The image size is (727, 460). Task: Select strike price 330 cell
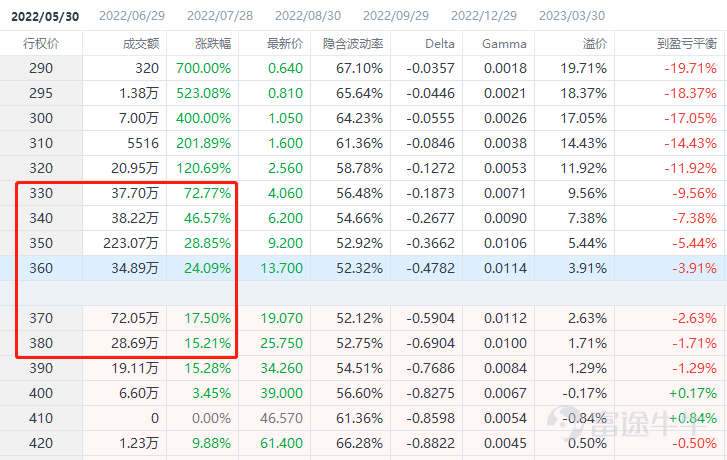click(41, 193)
